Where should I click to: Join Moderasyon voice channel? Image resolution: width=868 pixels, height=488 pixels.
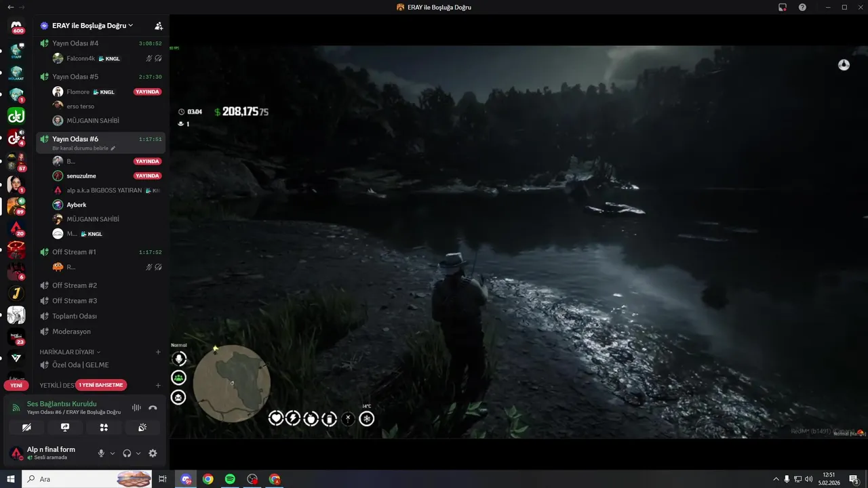coord(100,331)
